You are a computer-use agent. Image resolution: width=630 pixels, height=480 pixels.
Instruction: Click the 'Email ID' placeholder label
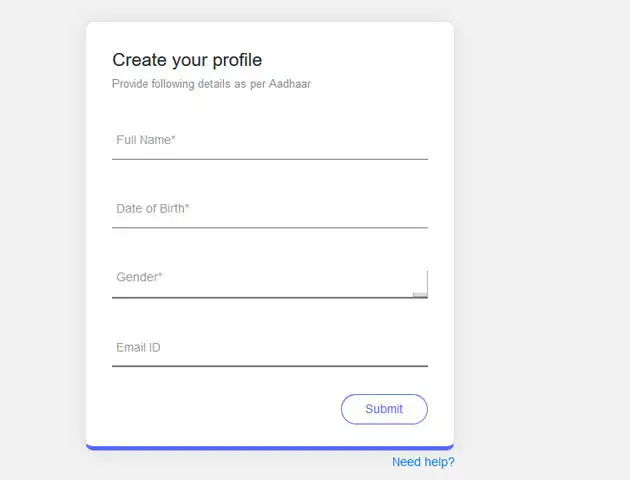138,348
